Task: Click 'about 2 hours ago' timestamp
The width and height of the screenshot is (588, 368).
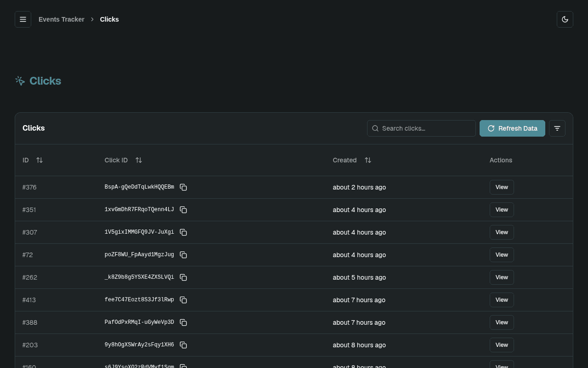Action: [359, 187]
